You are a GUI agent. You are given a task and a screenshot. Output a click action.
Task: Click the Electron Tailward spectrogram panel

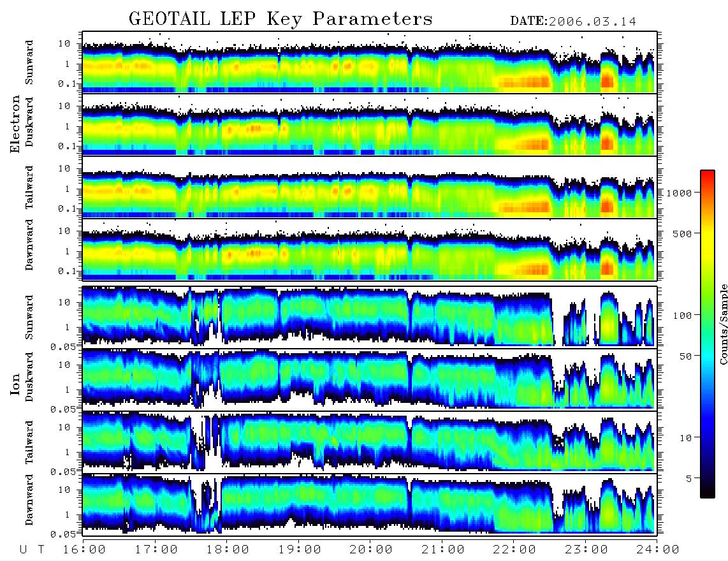(x=370, y=187)
